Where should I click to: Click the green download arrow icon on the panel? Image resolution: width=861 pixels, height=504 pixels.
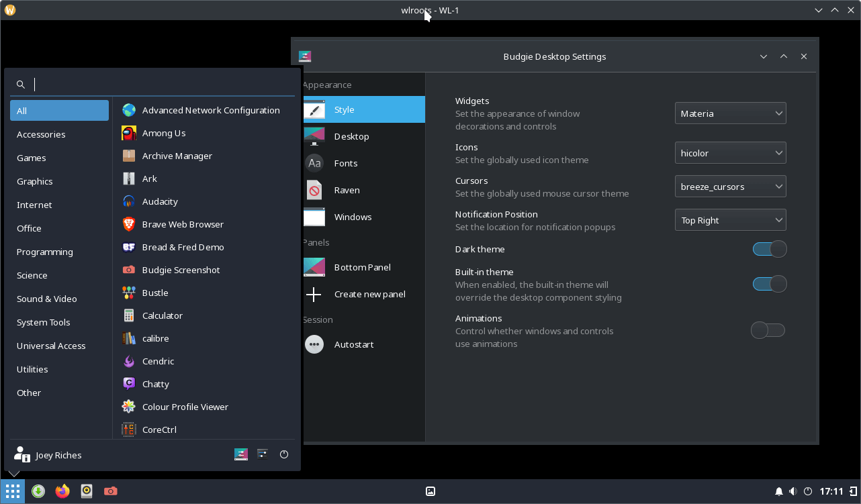38,491
